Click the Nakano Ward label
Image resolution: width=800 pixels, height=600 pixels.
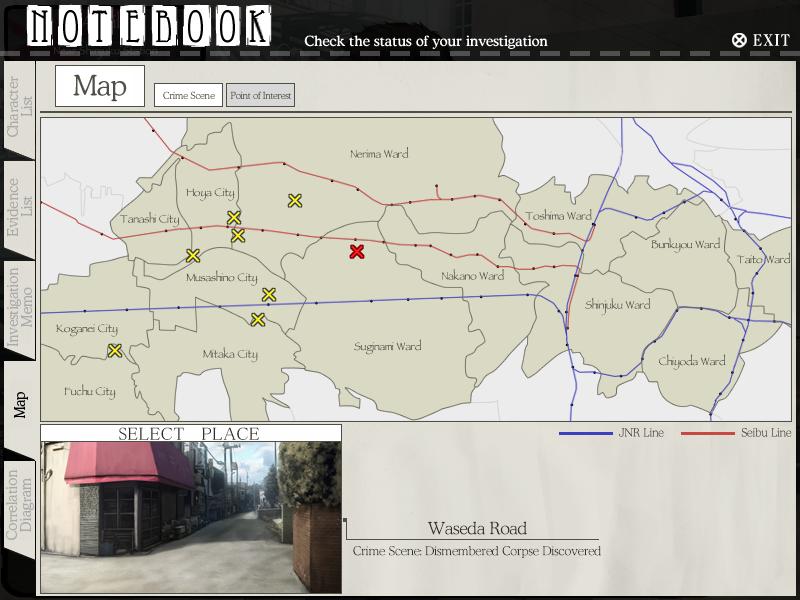click(472, 276)
